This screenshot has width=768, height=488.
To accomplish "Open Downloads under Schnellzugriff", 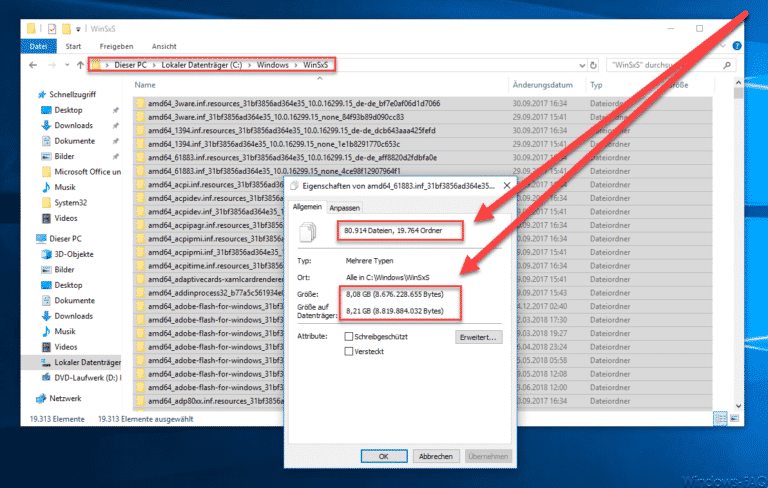I will (x=73, y=125).
